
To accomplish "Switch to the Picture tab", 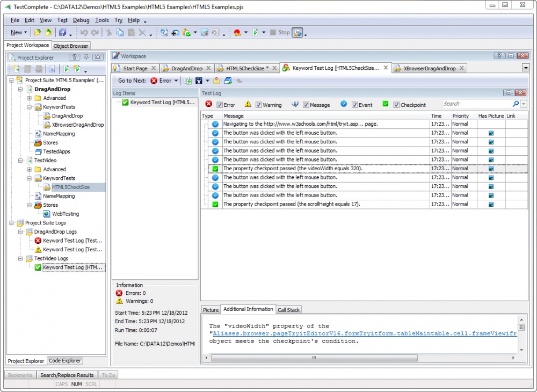I will (x=211, y=310).
